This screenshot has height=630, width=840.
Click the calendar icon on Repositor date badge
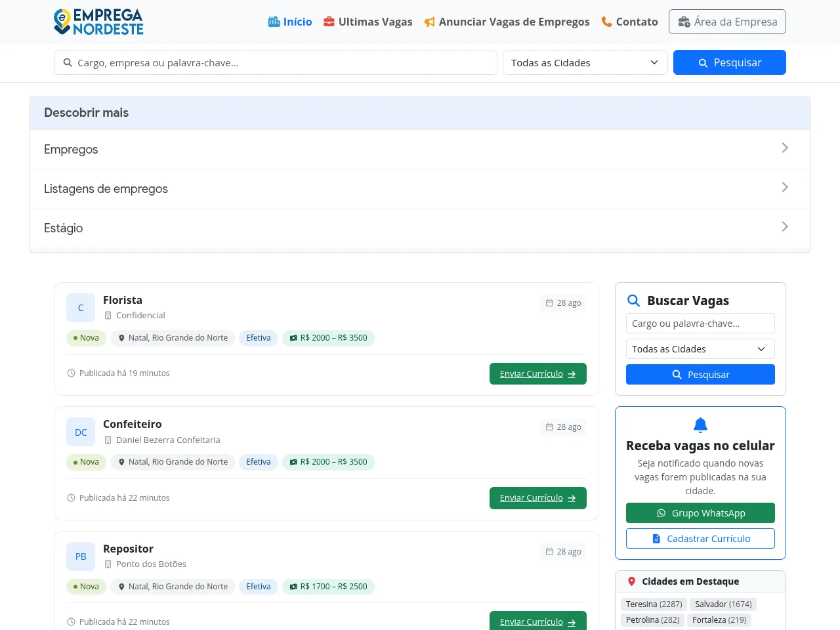pos(549,551)
